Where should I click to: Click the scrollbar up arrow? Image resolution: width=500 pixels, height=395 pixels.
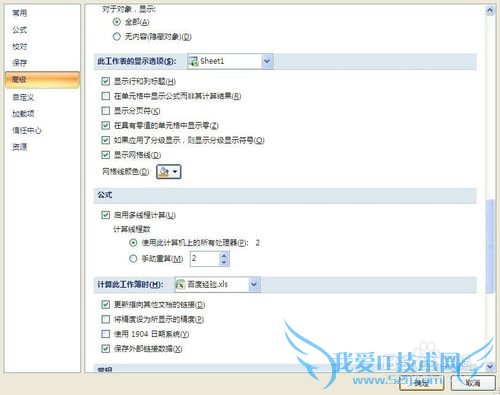tap(490, 10)
